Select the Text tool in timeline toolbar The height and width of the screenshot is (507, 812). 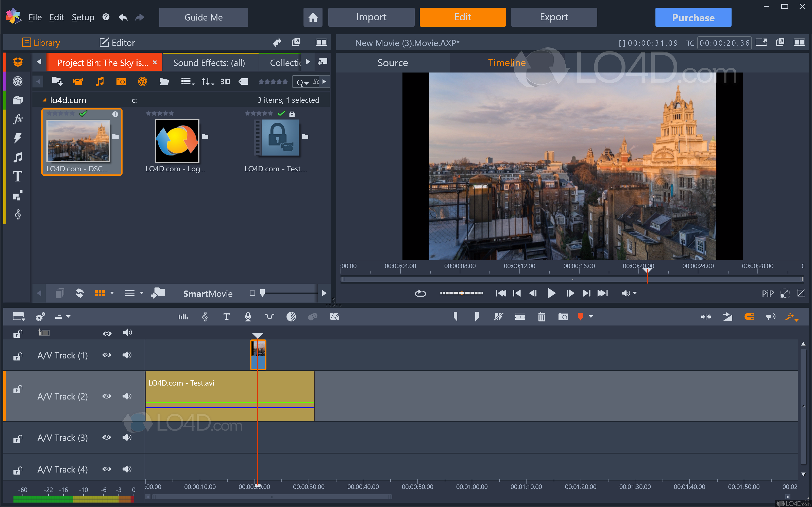coord(226,316)
